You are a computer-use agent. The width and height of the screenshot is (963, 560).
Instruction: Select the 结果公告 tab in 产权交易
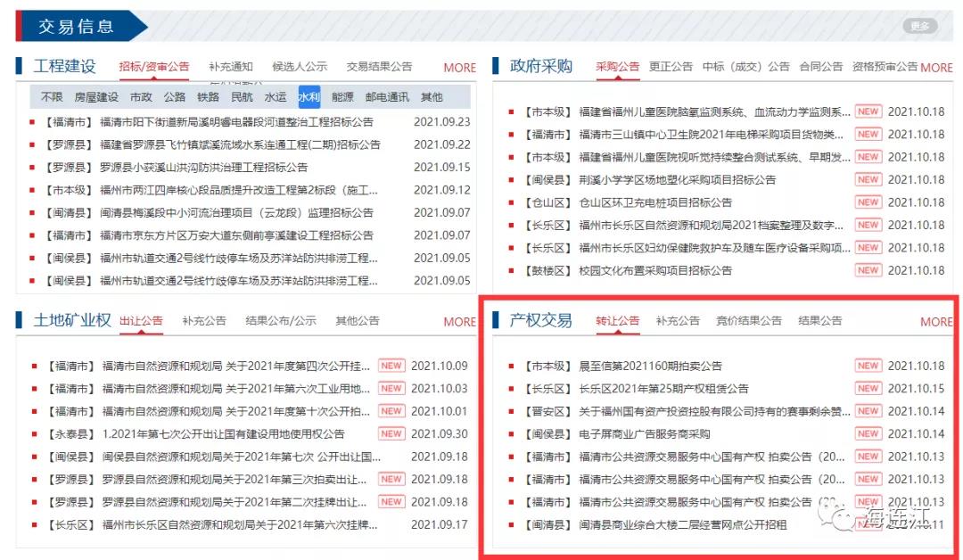[x=820, y=320]
